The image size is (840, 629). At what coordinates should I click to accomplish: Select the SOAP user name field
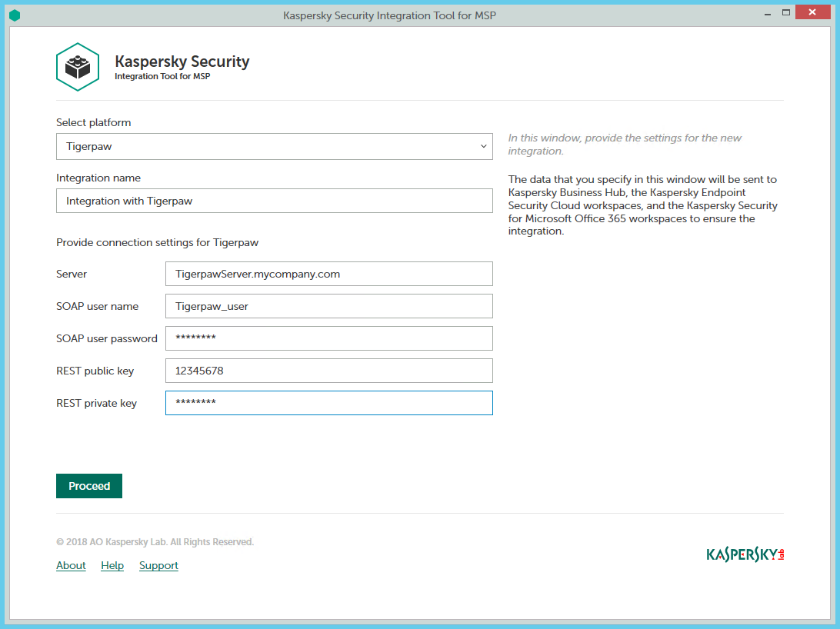click(x=328, y=306)
